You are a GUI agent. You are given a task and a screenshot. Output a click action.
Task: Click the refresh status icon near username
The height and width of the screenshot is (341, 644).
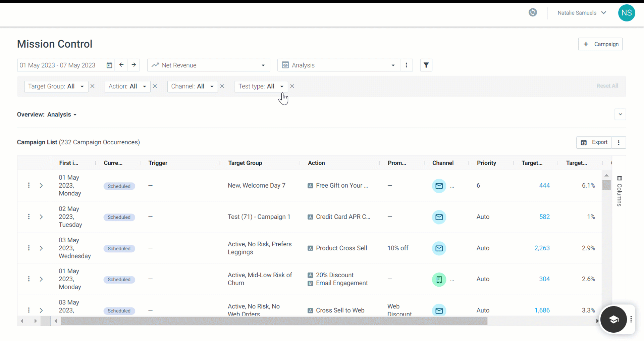point(533,13)
